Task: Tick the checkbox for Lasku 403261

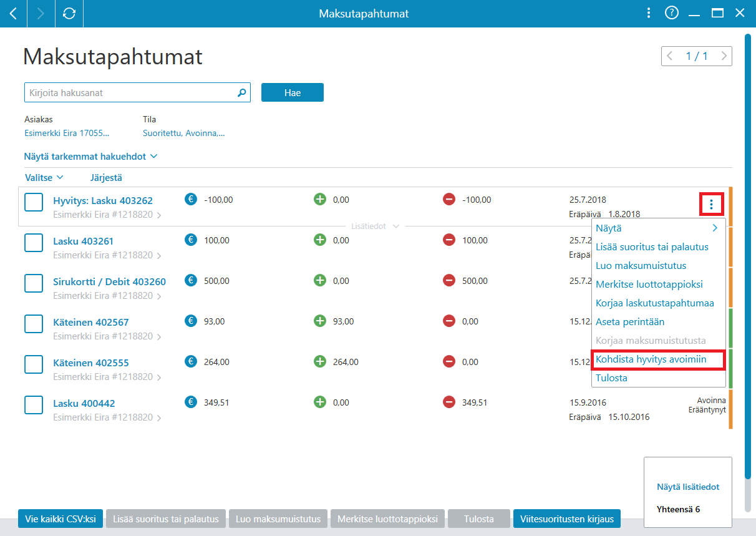Action: 34,243
